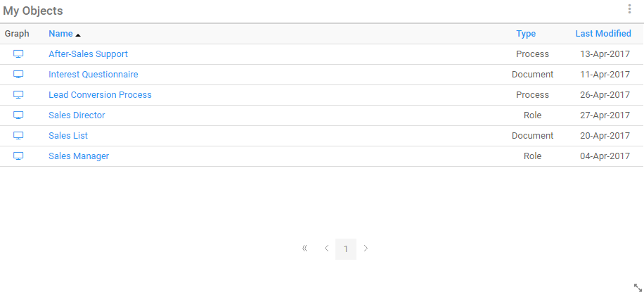Open graph icon for Interest Questionnaire
The image size is (644, 302).
[x=18, y=75]
